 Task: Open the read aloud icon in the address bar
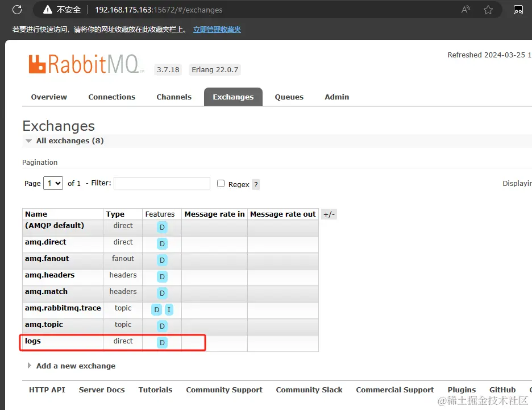coord(465,10)
